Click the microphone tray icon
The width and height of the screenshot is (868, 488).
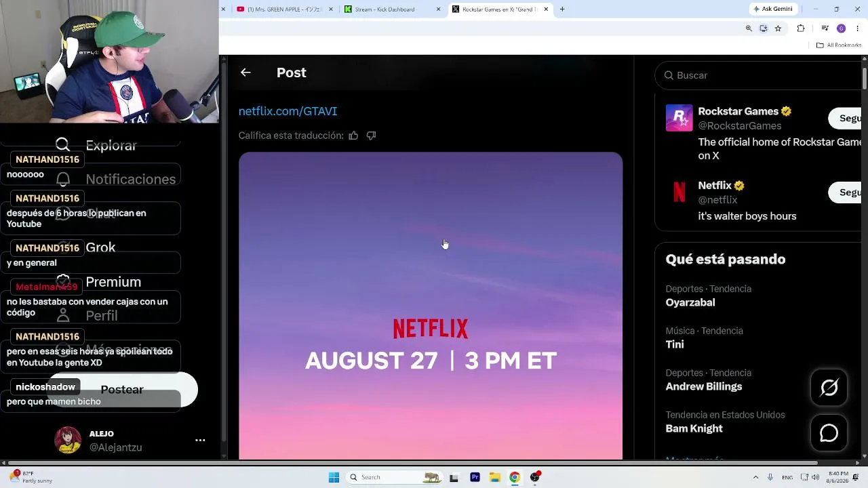click(770, 477)
